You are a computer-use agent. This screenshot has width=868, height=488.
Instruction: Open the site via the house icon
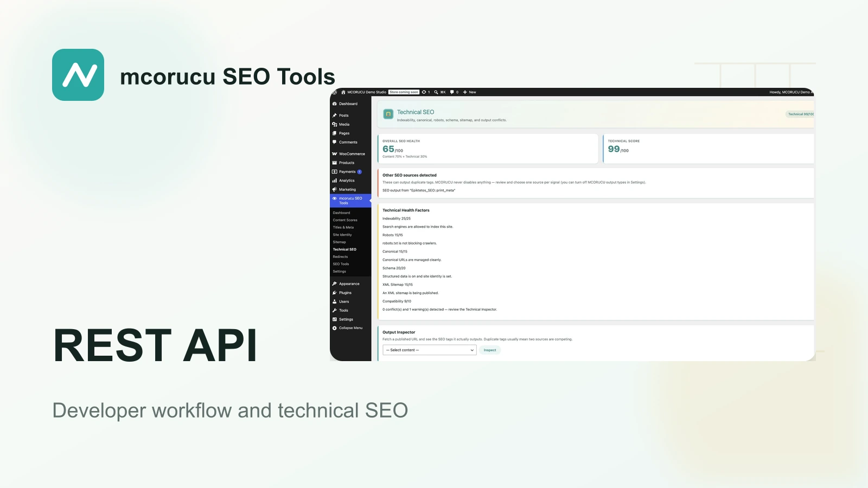(x=343, y=92)
